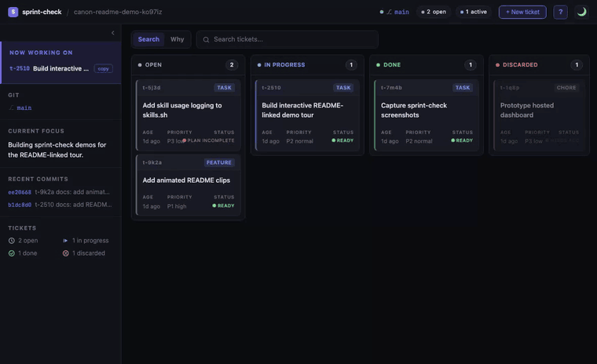Click the Current Focus description text
Screen dimensions: 597x364
click(x=57, y=150)
